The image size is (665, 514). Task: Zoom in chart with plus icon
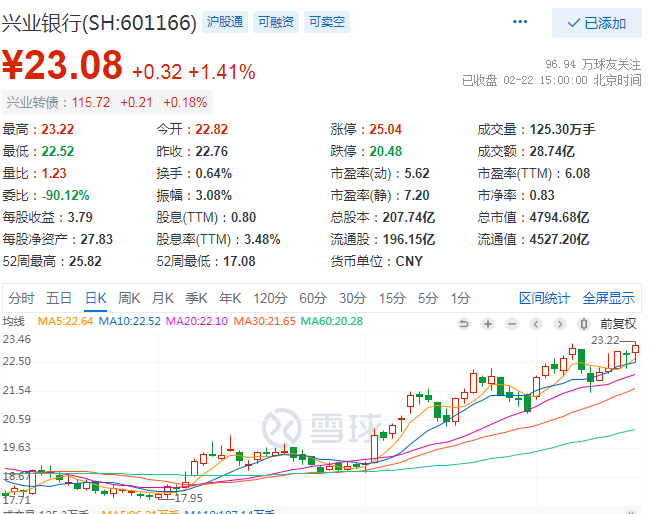point(488,324)
